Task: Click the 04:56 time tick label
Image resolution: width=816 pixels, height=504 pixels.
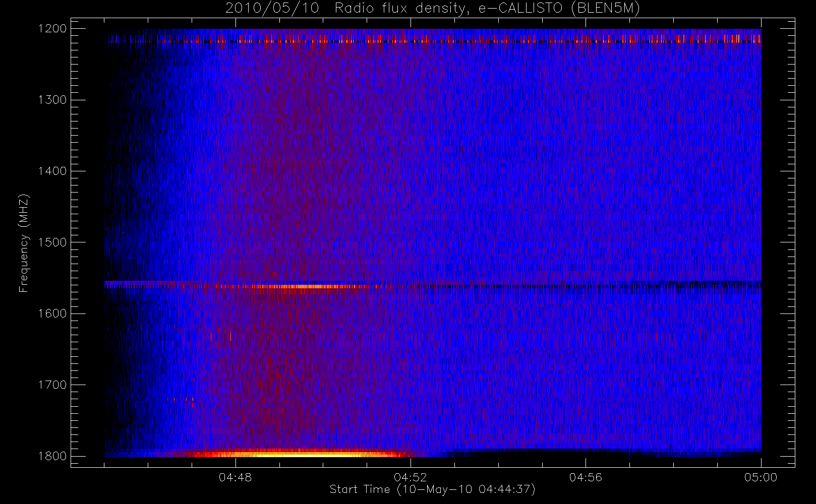Action: coord(586,477)
